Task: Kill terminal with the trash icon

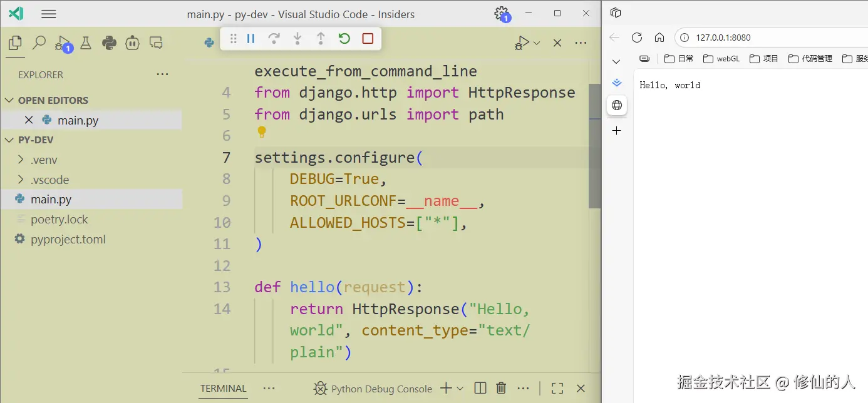Action: pyautogui.click(x=501, y=389)
